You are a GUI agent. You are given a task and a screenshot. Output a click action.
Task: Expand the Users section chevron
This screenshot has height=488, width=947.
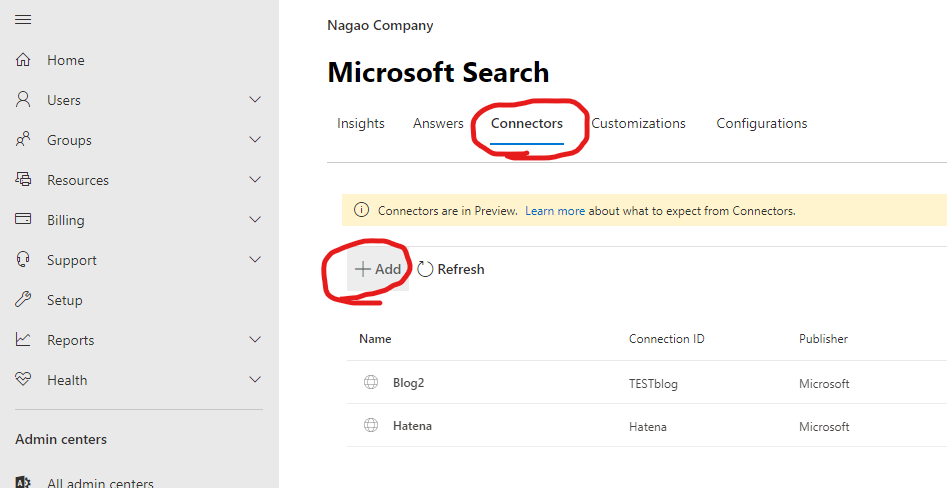255,100
